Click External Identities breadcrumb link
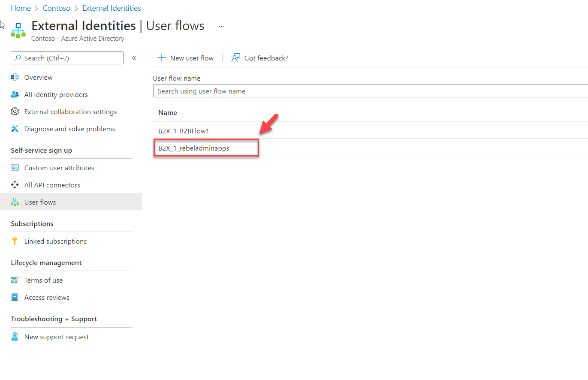Screen dimensions: 588x380 [112, 8]
